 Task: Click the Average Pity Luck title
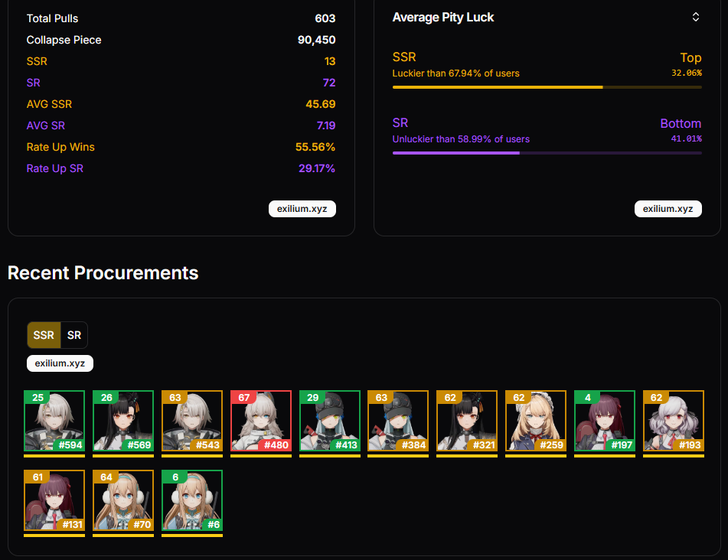click(x=443, y=18)
